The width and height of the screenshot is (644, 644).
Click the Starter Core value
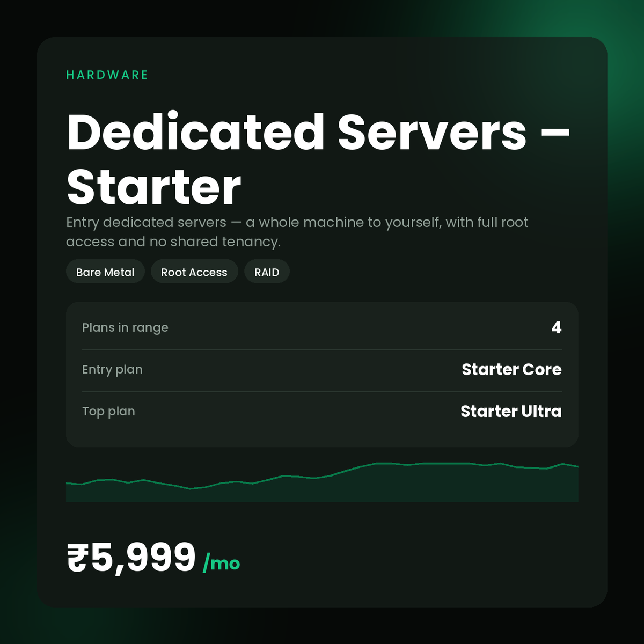click(511, 370)
